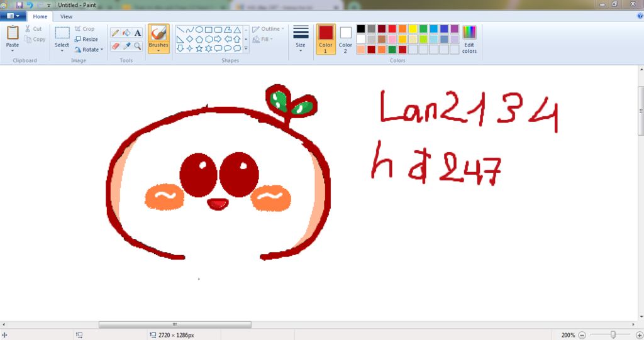The width and height of the screenshot is (644, 340).
Task: Click the zoom slider handle
Action: point(613,335)
